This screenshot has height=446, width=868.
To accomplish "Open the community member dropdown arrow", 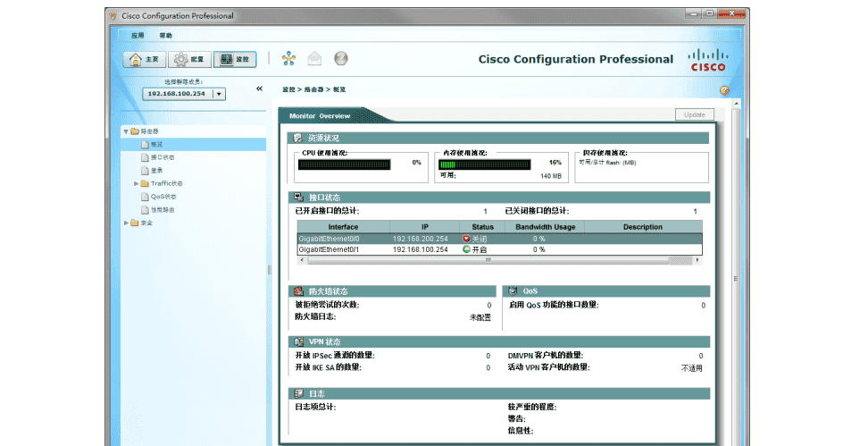I will pos(219,94).
